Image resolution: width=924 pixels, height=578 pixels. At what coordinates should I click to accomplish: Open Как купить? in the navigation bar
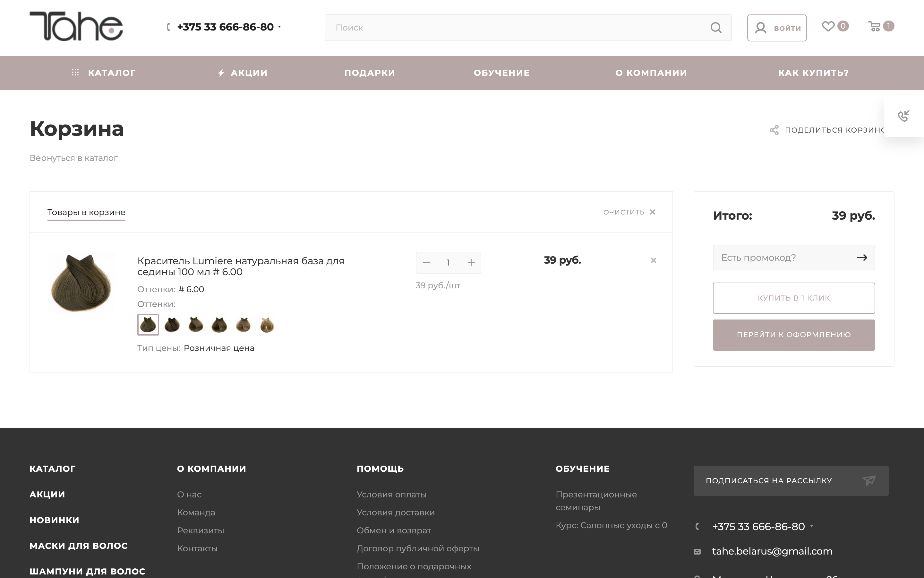coord(813,73)
